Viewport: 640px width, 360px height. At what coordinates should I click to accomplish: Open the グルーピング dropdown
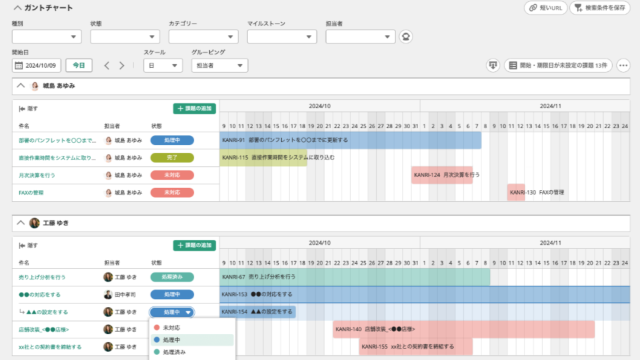coord(220,65)
